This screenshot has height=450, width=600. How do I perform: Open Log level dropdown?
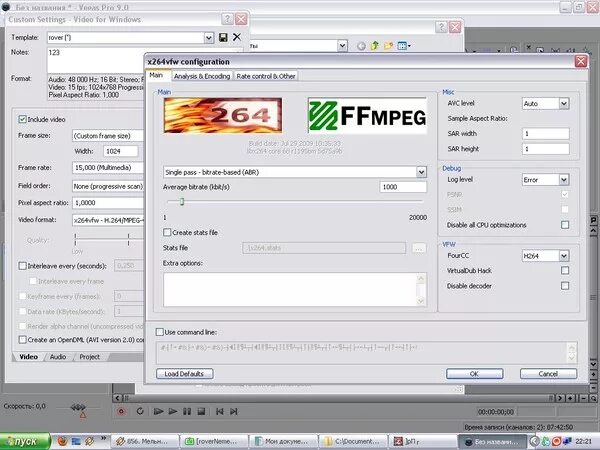[564, 179]
